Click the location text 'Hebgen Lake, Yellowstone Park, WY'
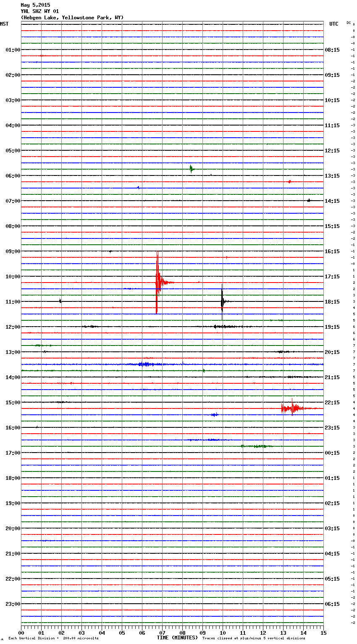Image resolution: width=357 pixels, height=644 pixels. (x=72, y=18)
